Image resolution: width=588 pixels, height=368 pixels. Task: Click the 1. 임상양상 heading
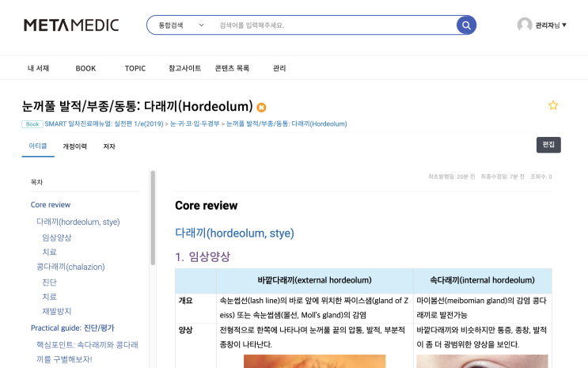point(203,256)
